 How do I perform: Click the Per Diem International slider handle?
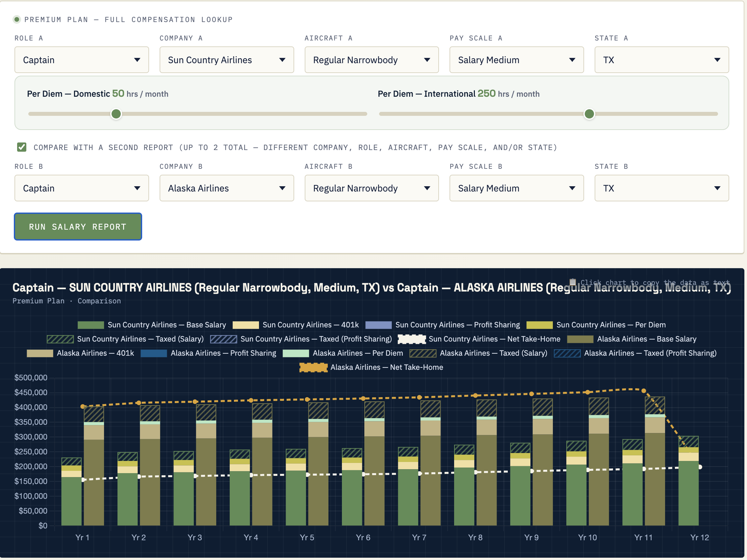pyautogui.click(x=589, y=114)
